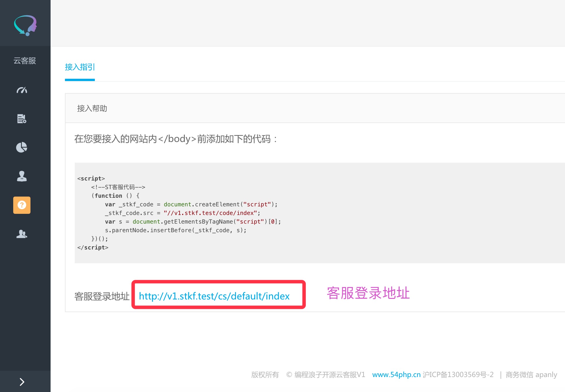Image resolution: width=565 pixels, height=392 pixels.
Task: Open the www.54php.cn footer link
Action: [x=396, y=374]
